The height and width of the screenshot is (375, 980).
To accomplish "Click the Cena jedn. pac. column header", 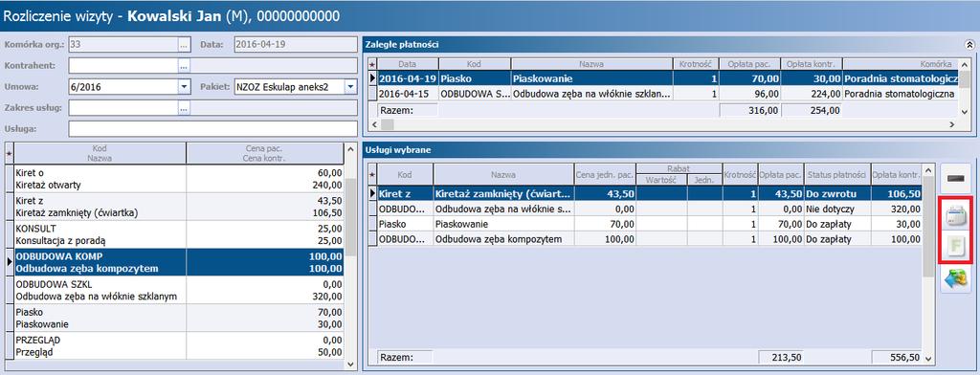I will pos(605,174).
